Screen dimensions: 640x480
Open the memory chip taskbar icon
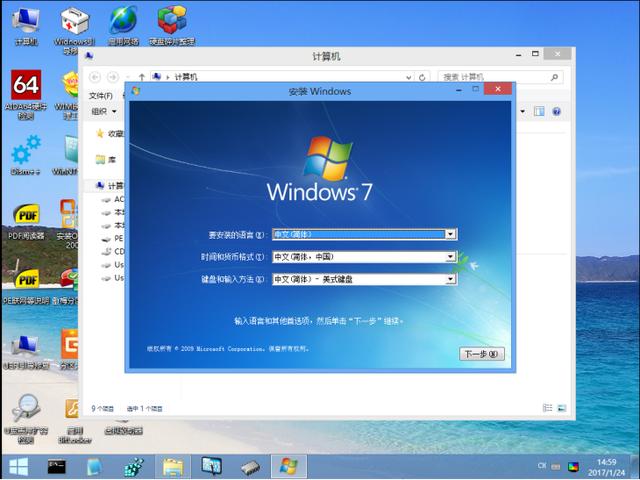click(250, 467)
